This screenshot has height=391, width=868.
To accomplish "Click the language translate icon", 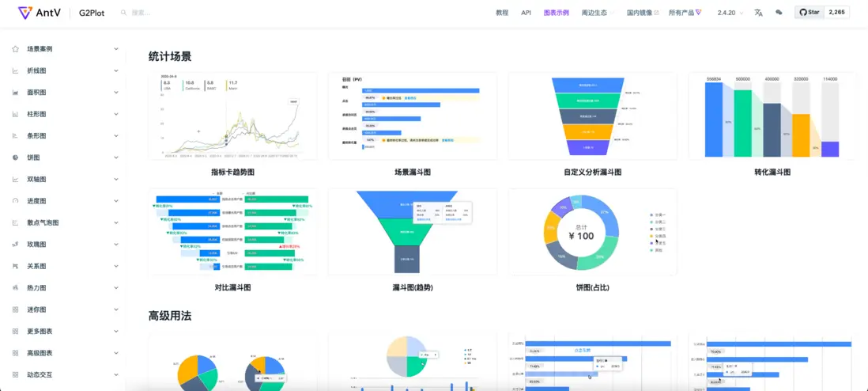I will tap(758, 13).
